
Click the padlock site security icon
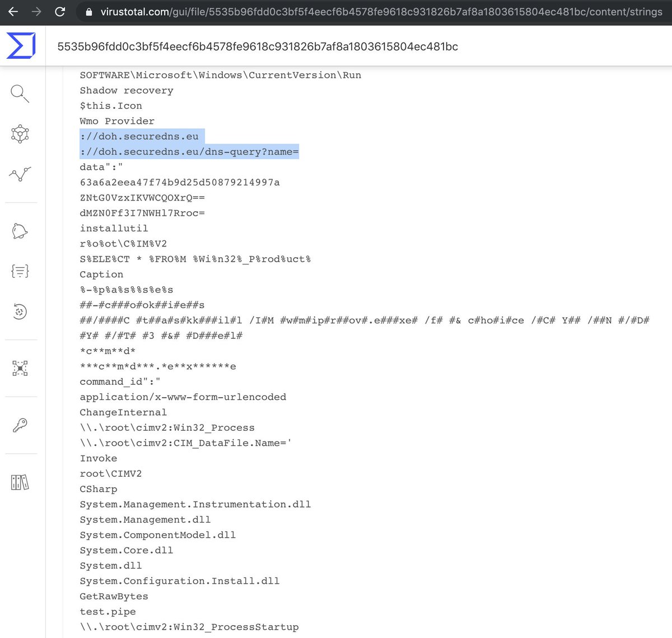(88, 12)
